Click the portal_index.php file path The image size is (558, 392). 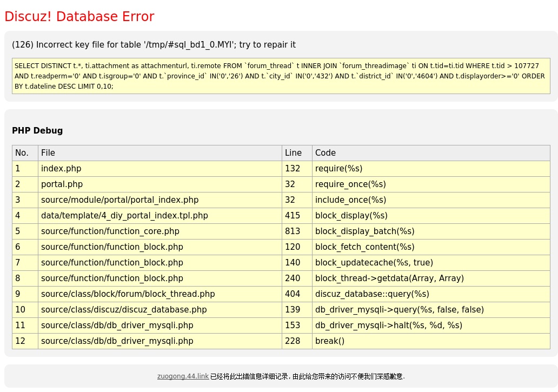[x=119, y=200]
